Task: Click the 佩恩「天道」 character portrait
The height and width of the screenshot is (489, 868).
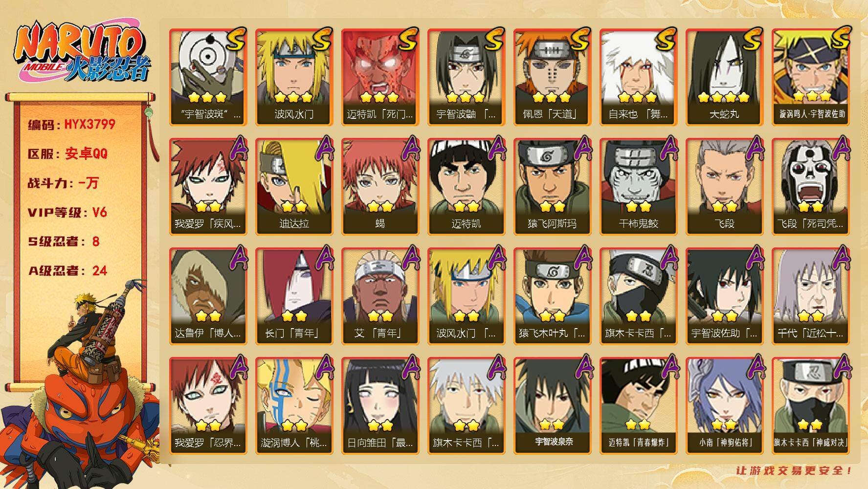Action: (552, 77)
